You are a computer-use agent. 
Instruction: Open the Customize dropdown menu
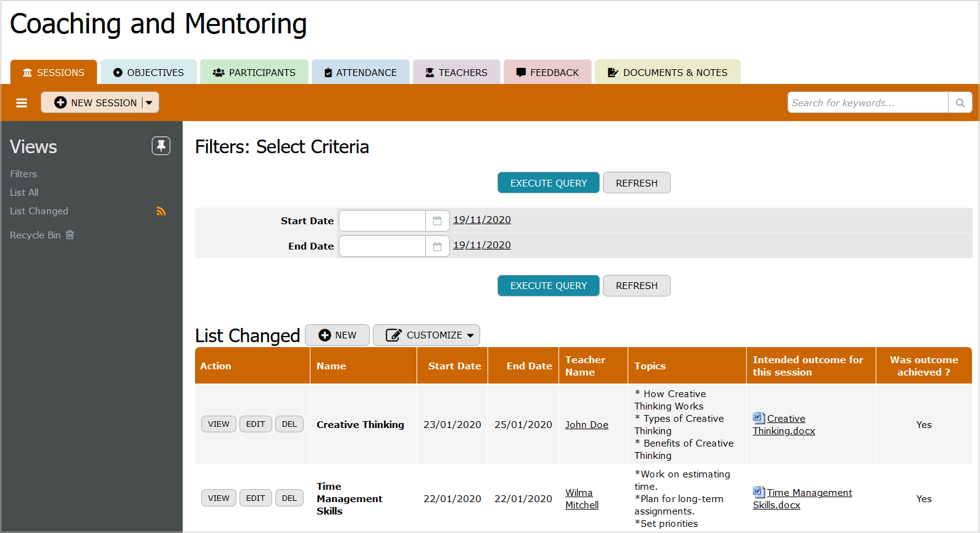tap(426, 335)
